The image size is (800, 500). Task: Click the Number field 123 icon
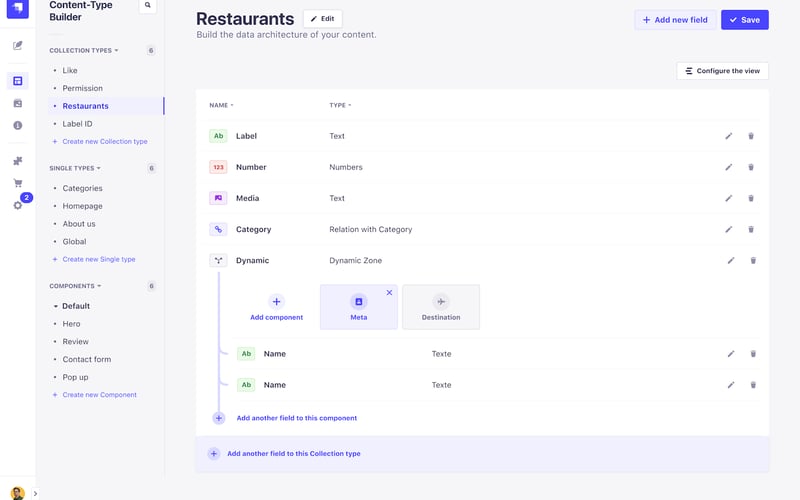tap(218, 167)
